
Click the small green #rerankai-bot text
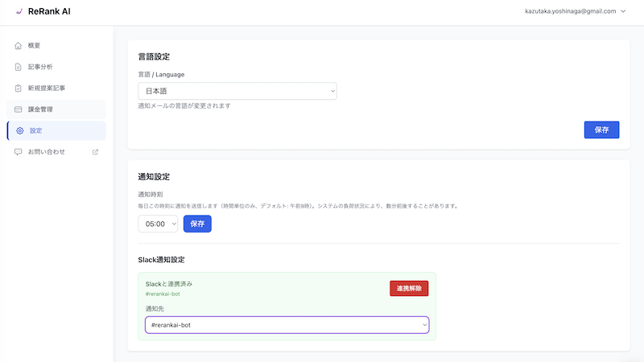[163, 294]
